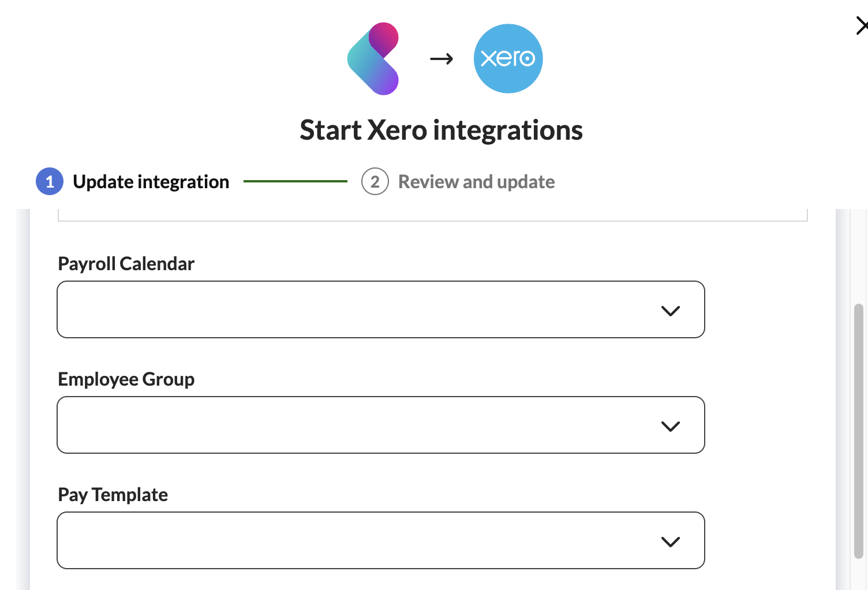The width and height of the screenshot is (868, 590).
Task: Click the partially visible box above Payroll Calendar
Action: click(432, 215)
